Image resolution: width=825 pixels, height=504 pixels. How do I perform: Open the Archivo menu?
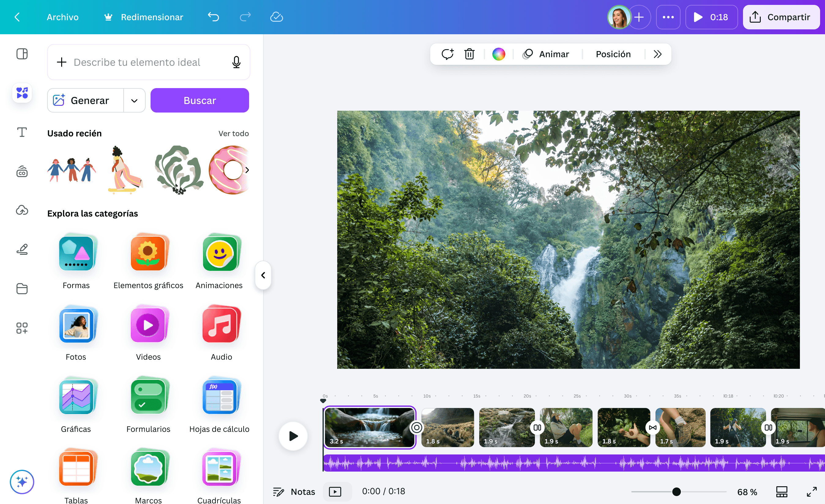click(x=63, y=17)
